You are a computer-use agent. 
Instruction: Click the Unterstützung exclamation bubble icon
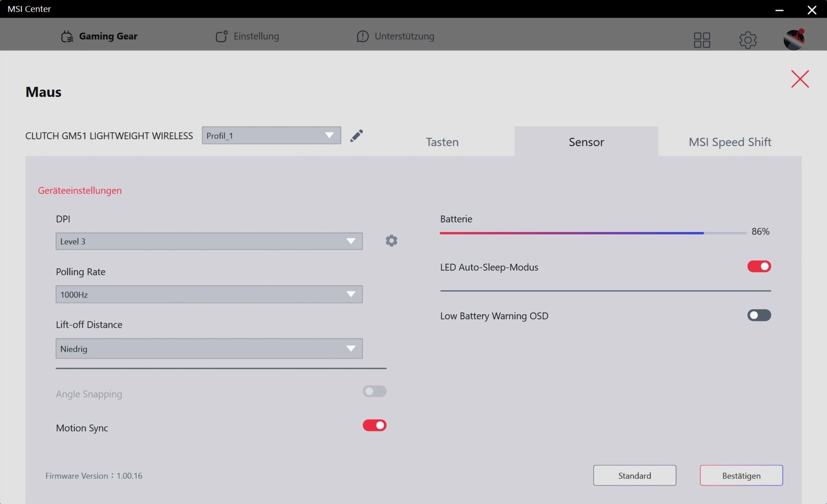pyautogui.click(x=363, y=36)
